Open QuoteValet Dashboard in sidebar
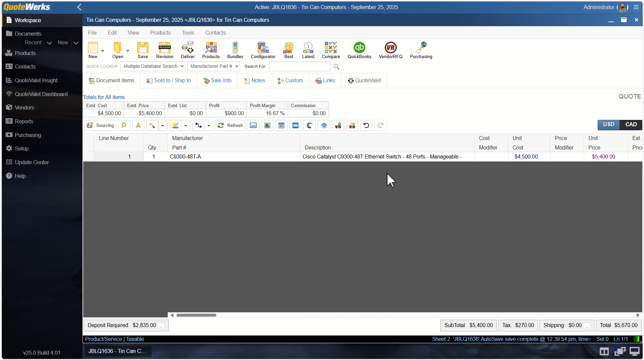 click(41, 94)
